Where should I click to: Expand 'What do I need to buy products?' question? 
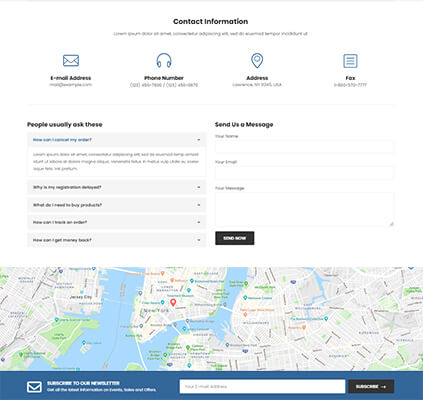click(x=116, y=205)
